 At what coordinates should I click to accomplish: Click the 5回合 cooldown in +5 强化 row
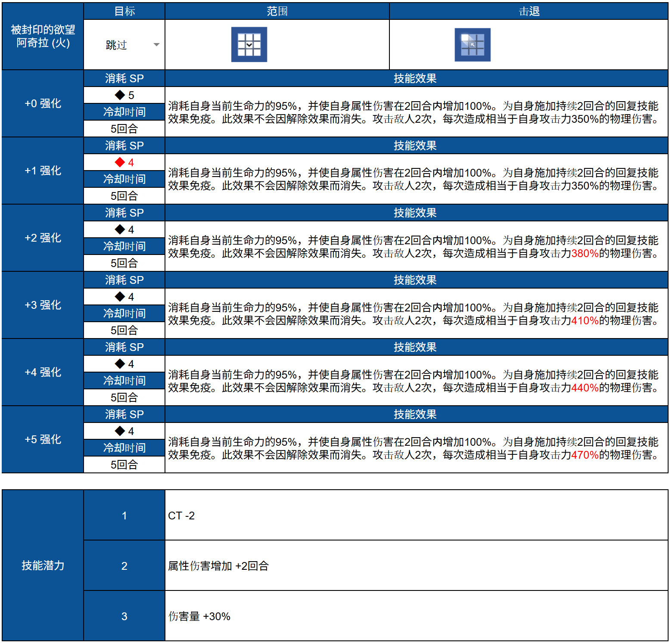point(124,465)
